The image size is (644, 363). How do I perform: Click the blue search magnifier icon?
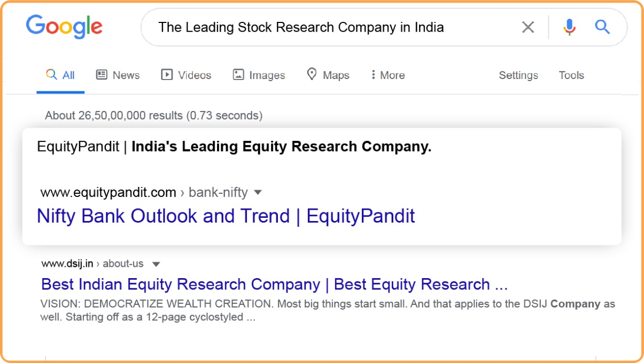tap(602, 27)
